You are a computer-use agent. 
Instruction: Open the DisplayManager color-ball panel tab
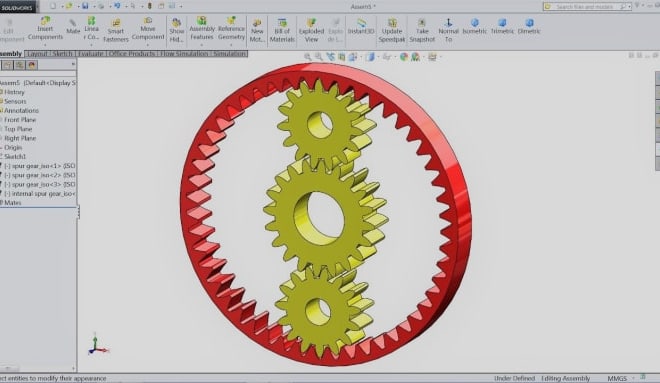point(32,65)
